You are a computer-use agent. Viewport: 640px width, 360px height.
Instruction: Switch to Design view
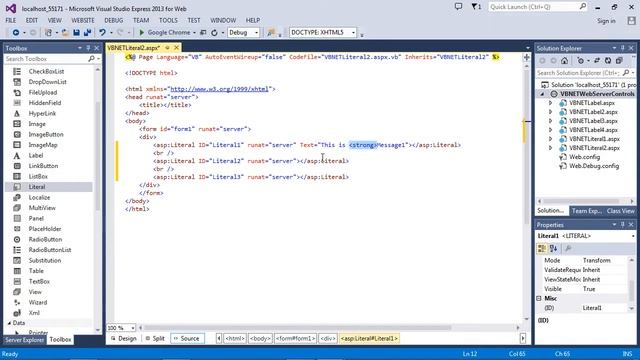click(x=124, y=338)
